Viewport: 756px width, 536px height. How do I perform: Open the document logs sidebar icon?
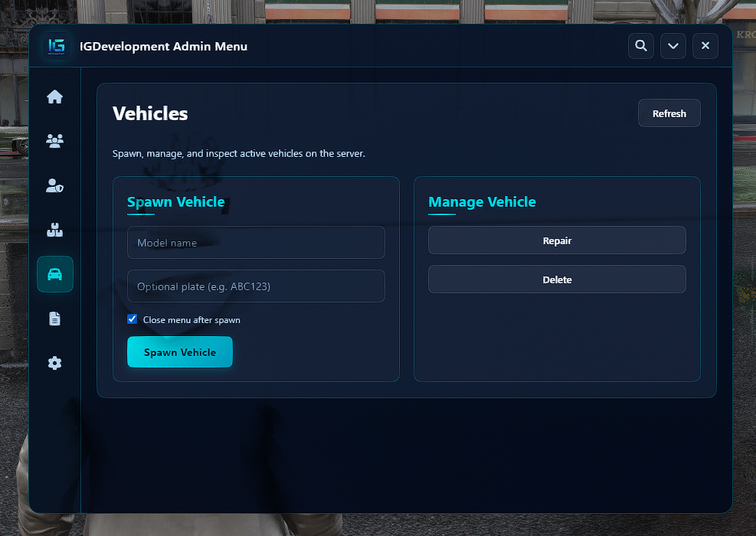coord(55,319)
